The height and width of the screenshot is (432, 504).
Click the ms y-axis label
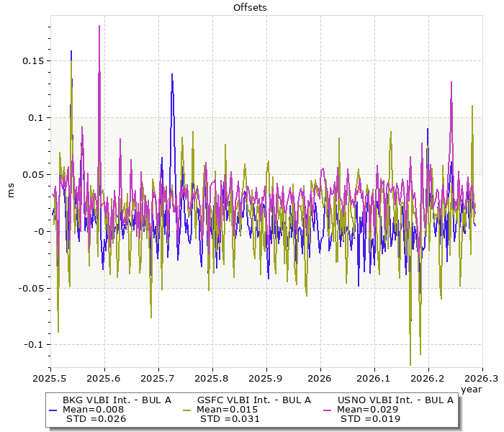[x=10, y=191]
